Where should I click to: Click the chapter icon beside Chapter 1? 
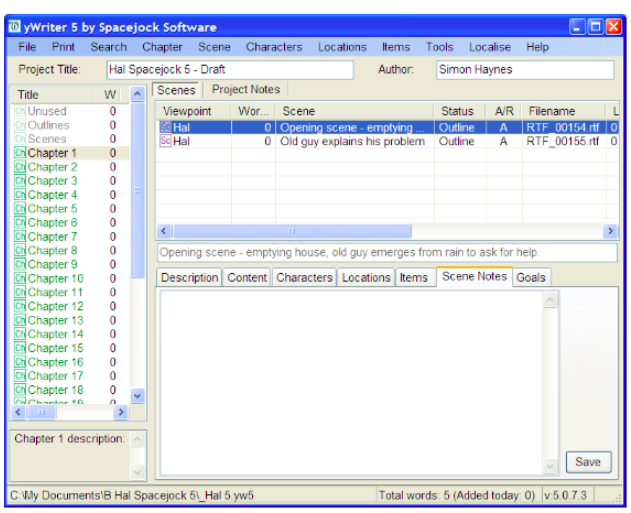pyautogui.click(x=19, y=153)
